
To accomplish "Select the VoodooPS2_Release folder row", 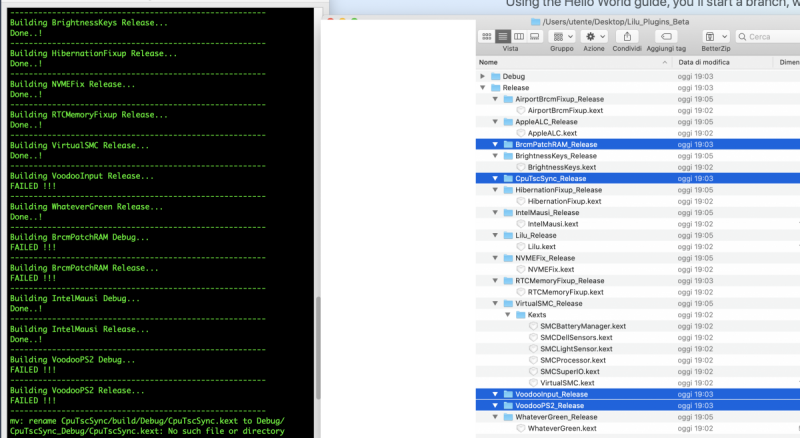I will (559, 405).
